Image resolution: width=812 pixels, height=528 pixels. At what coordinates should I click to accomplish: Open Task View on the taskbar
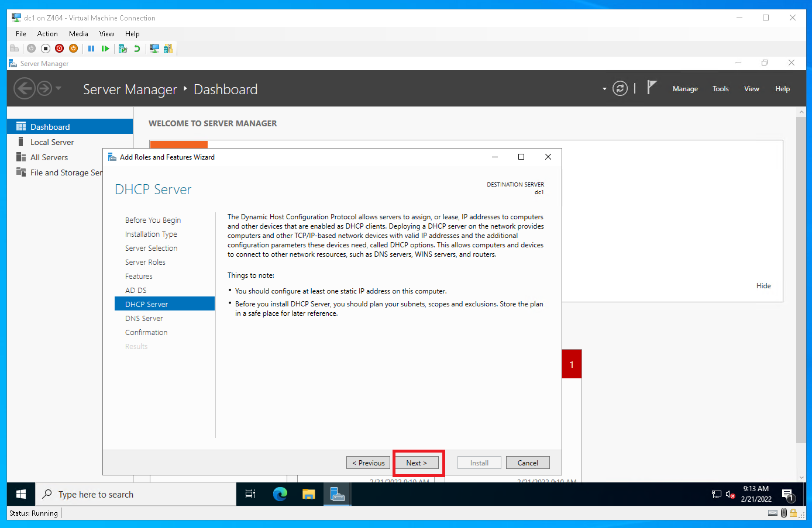[250, 494]
